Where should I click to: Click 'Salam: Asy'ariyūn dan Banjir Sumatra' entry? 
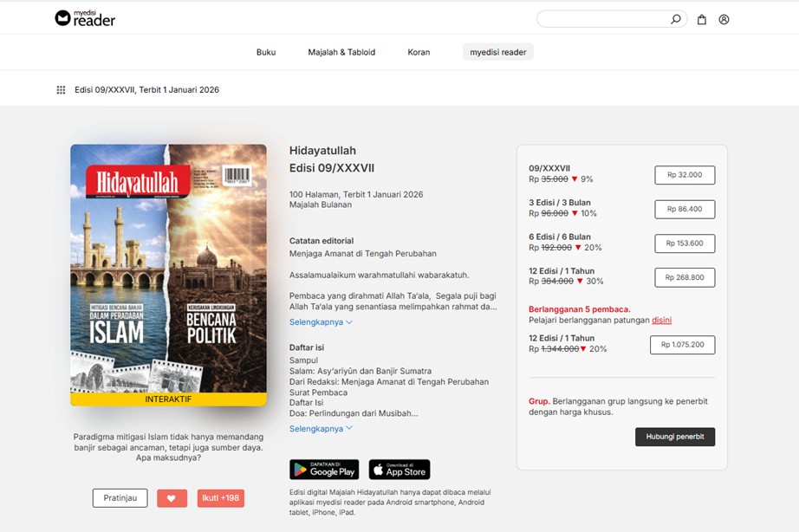(361, 371)
